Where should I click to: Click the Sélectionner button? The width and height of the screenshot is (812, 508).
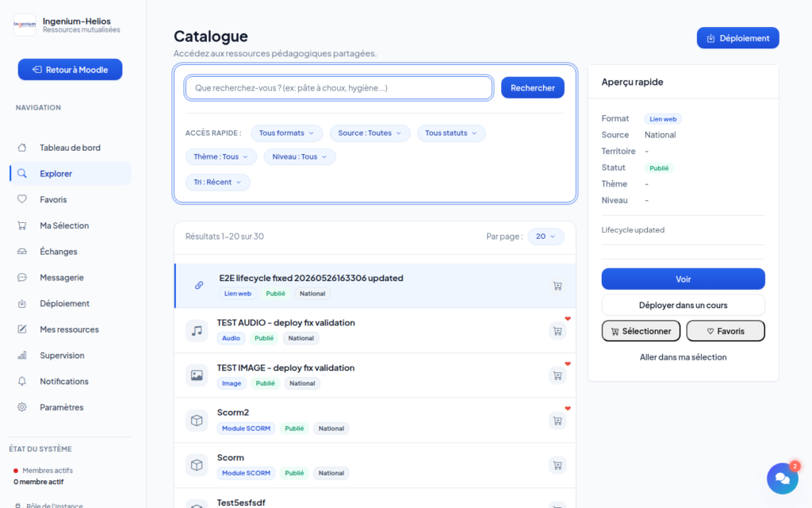641,331
